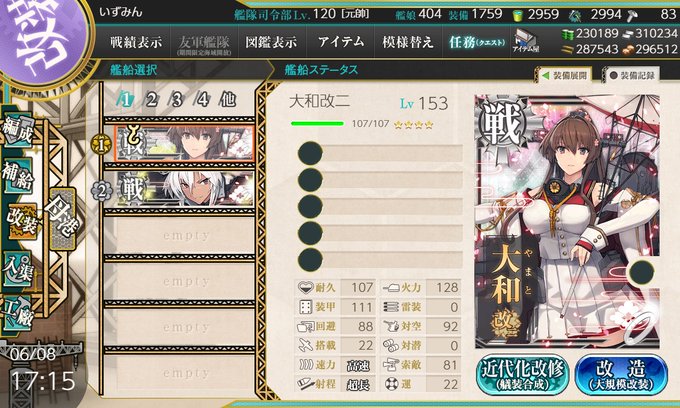The width and height of the screenshot is (680, 408).
Task: Select second ship Musashi in fleet list
Action: coord(184,189)
